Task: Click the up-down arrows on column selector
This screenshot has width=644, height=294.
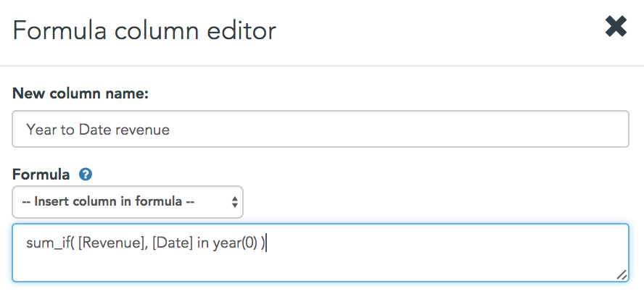Action: [234, 202]
